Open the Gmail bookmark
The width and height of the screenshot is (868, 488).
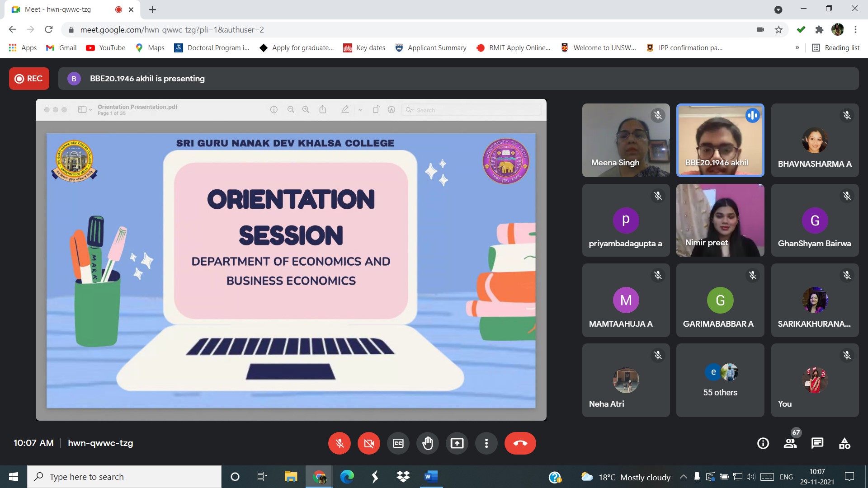(x=61, y=48)
